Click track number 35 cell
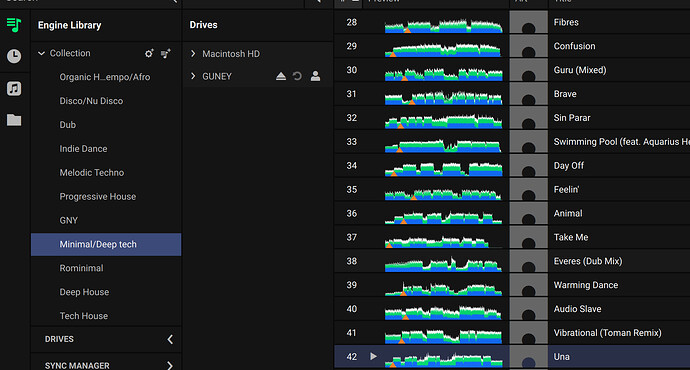 [x=352, y=190]
